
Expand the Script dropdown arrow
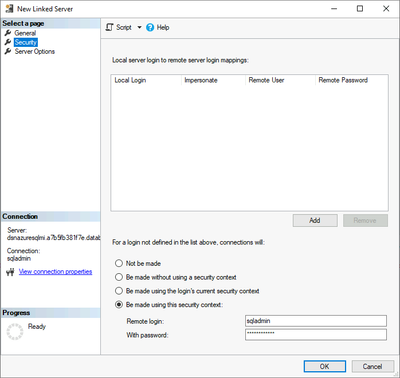[x=139, y=27]
